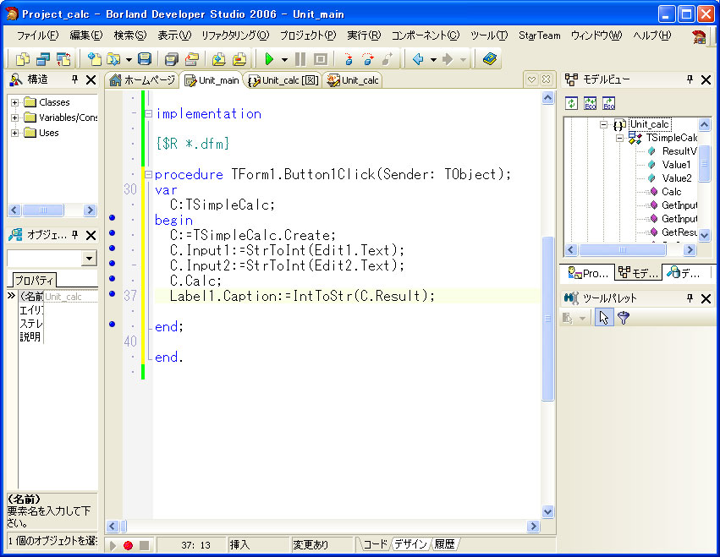The width and height of the screenshot is (720, 557).
Task: Toggle breakpoint dot beside Label1.Caption line
Action: 112,293
